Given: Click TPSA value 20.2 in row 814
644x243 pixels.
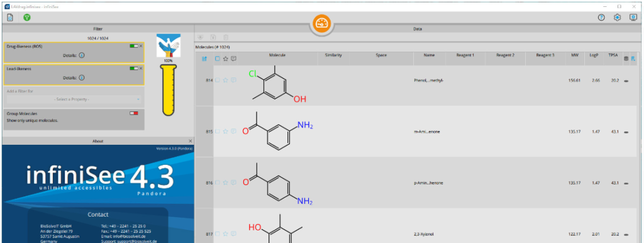Looking at the screenshot, I should point(614,81).
